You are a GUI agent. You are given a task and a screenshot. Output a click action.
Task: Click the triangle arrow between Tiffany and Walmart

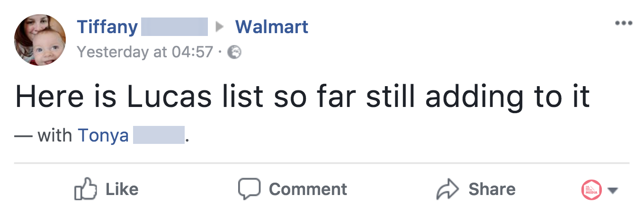(219, 27)
